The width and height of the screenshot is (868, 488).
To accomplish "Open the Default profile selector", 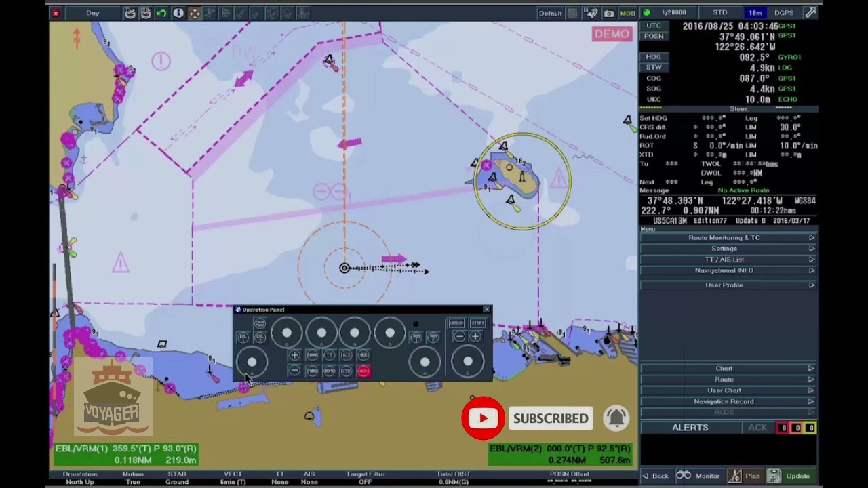I will coord(550,13).
